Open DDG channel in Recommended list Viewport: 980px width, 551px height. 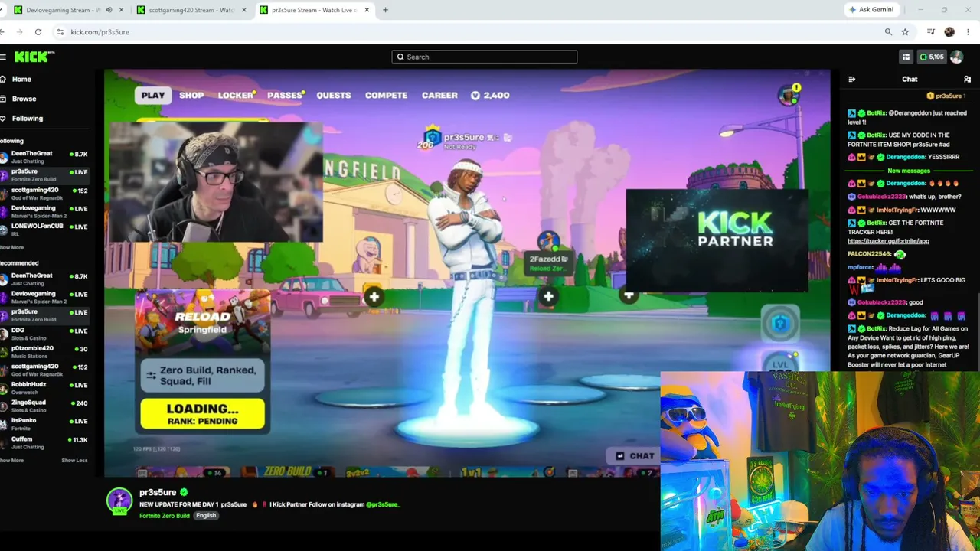[x=44, y=334]
